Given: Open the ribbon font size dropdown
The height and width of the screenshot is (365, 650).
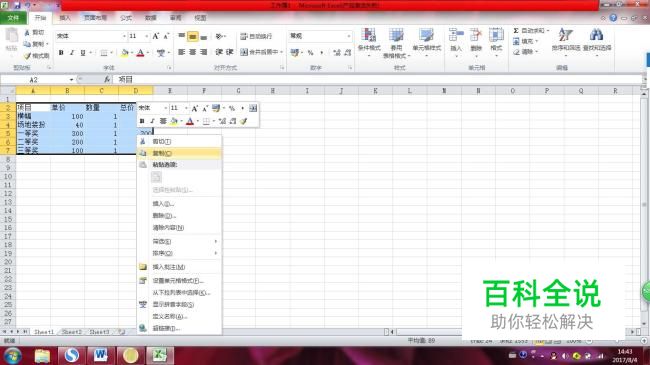Looking at the screenshot, I should pyautogui.click(x=146, y=36).
